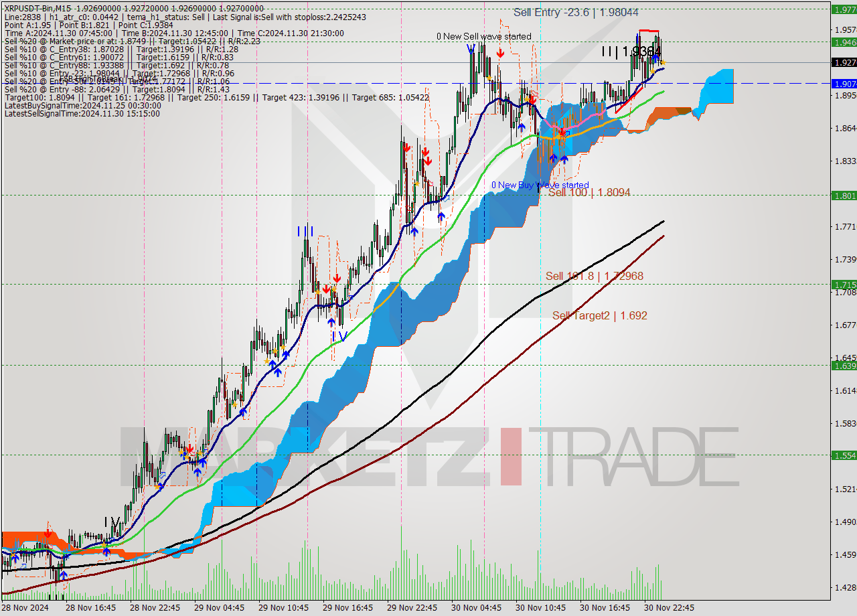The image size is (857, 616).
Task: Click the black 1.927 current price tag
Action: [x=843, y=62]
